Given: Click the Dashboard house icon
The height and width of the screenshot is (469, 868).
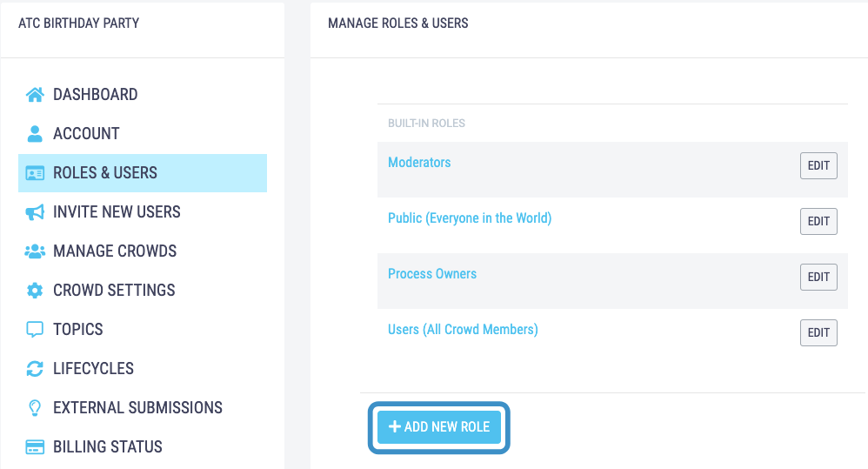Looking at the screenshot, I should 35,95.
